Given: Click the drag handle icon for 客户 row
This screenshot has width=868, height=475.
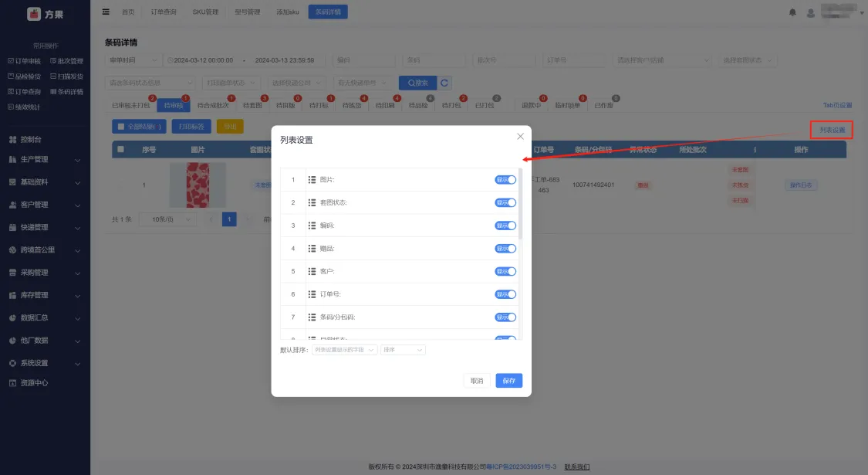Looking at the screenshot, I should click(312, 271).
